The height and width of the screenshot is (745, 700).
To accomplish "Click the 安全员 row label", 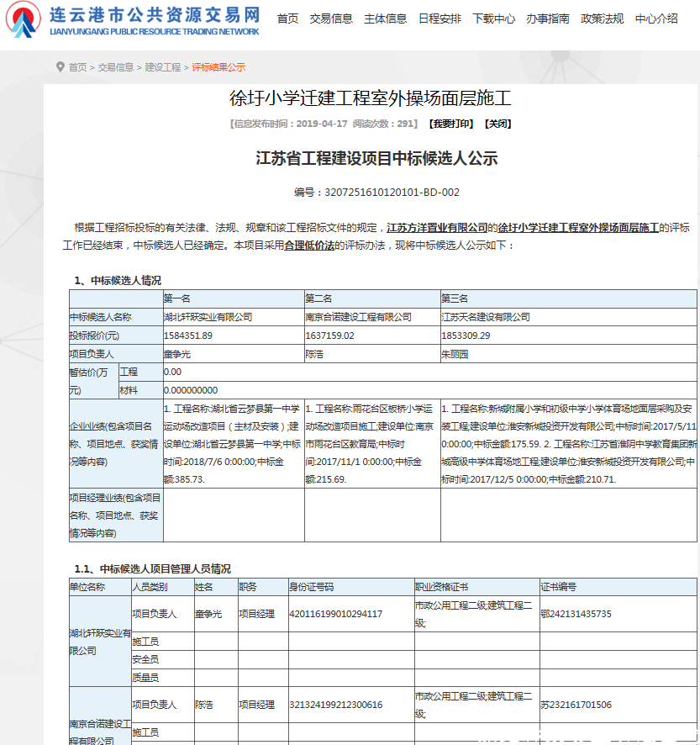I will 145,660.
